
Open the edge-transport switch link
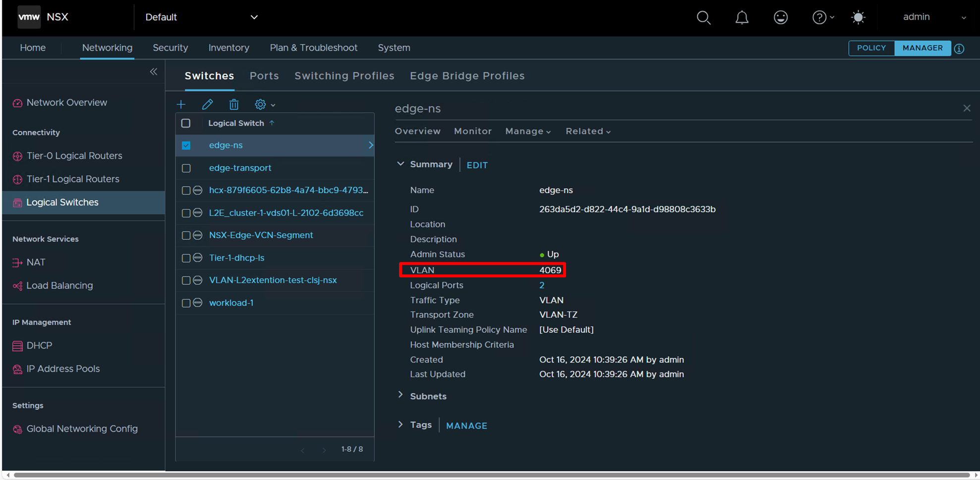240,168
